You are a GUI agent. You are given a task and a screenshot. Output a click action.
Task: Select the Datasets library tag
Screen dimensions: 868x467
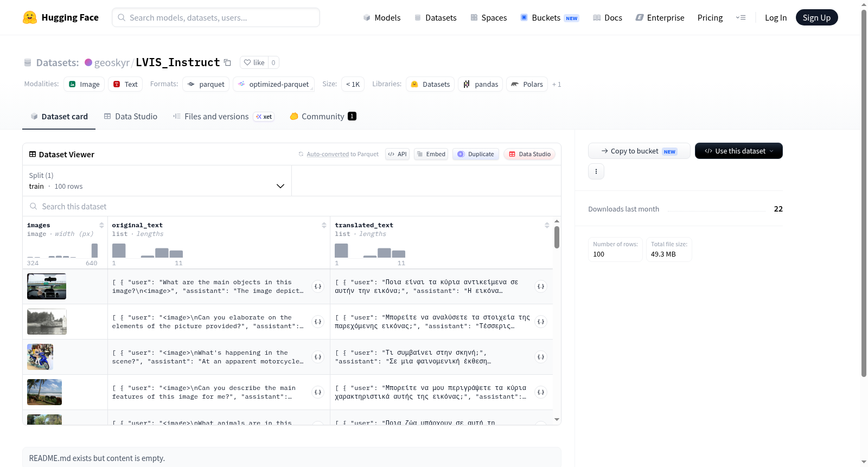[x=431, y=84]
